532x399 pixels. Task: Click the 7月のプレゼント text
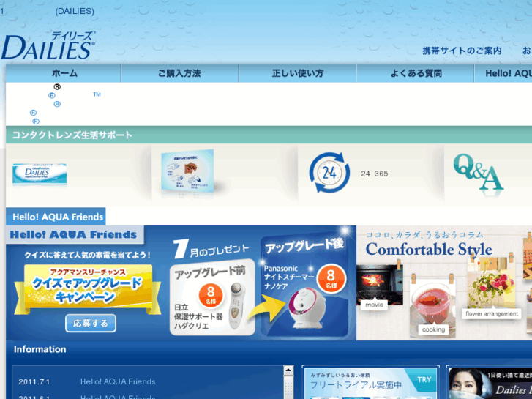[211, 250]
